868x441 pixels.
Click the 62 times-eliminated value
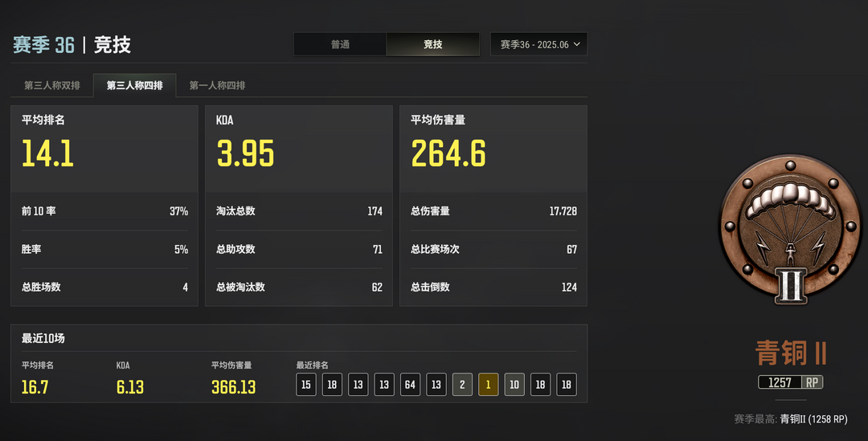pos(377,288)
